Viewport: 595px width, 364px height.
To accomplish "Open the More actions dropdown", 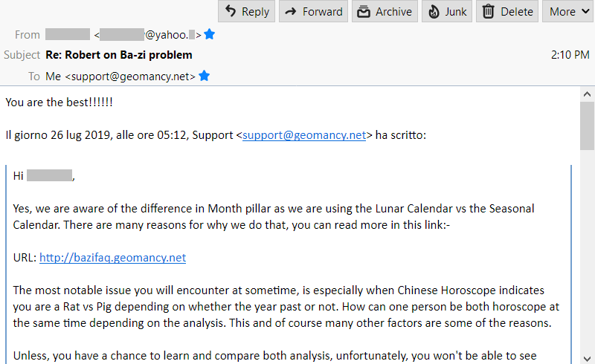I will point(568,11).
